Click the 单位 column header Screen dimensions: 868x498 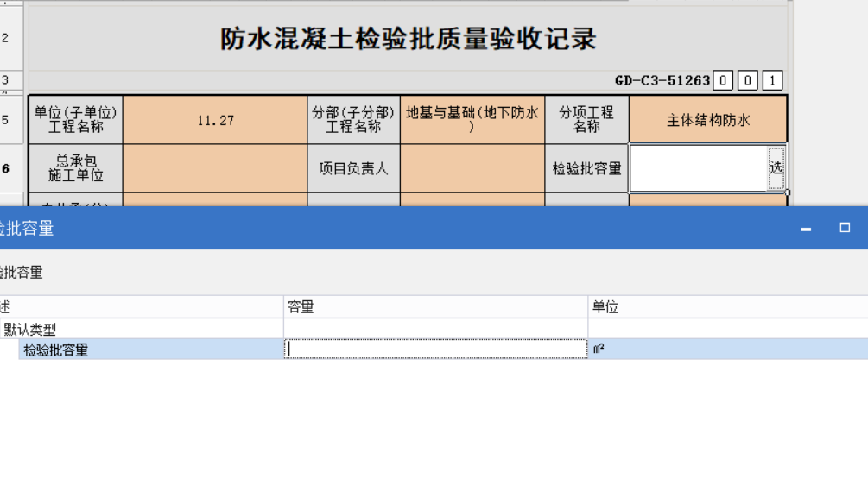(x=727, y=307)
